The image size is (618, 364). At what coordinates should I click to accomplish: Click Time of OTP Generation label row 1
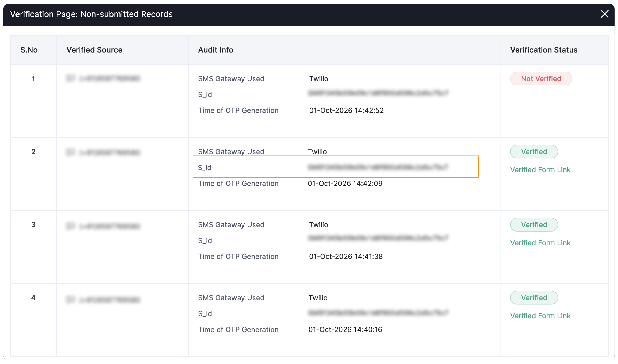click(238, 111)
